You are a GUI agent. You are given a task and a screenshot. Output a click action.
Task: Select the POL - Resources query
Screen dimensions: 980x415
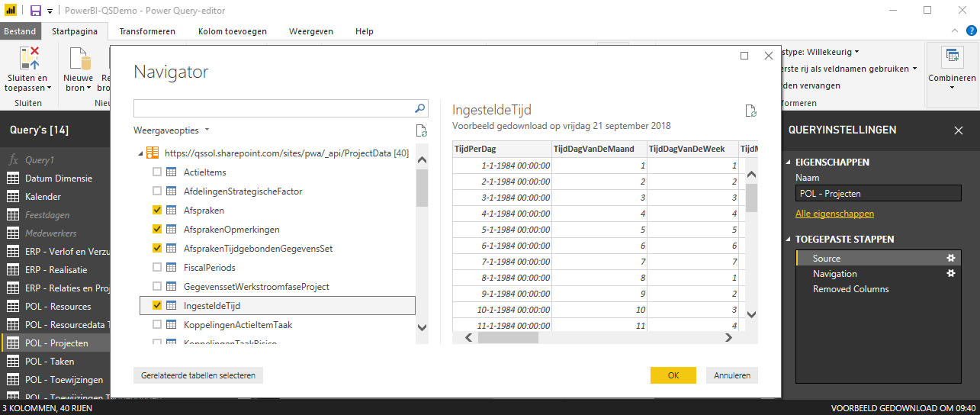[x=58, y=307]
